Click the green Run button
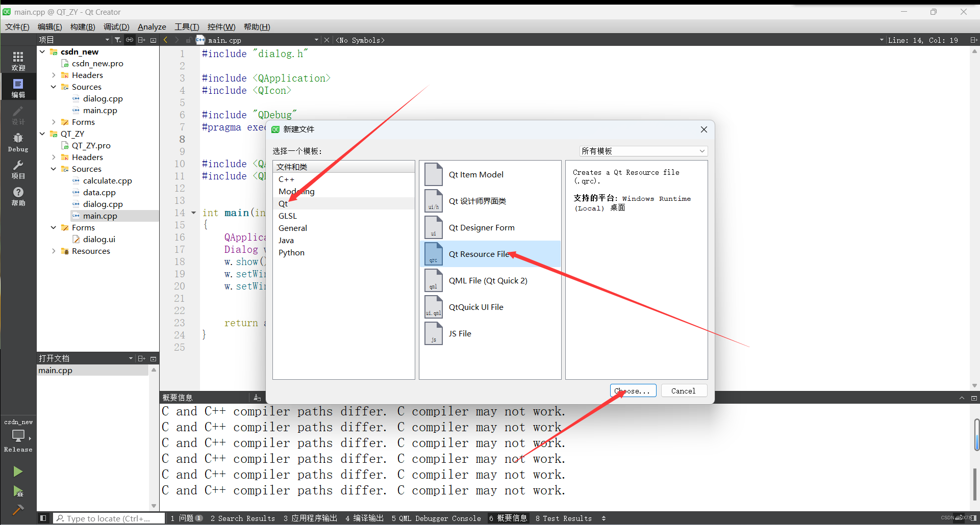This screenshot has height=525, width=980. [x=18, y=471]
